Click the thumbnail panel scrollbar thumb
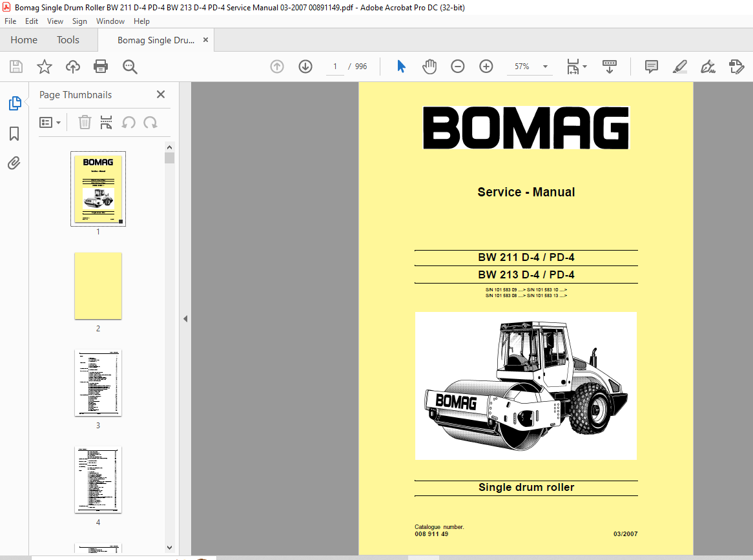Viewport: 753px width, 560px height. (x=169, y=158)
